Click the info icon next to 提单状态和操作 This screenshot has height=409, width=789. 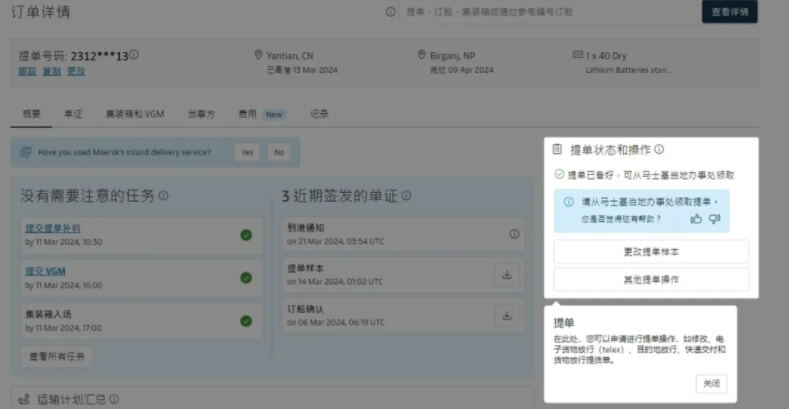click(x=659, y=149)
